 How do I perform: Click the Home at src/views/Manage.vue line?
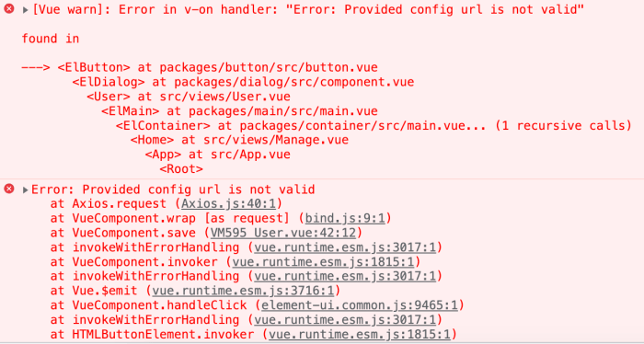tap(239, 140)
